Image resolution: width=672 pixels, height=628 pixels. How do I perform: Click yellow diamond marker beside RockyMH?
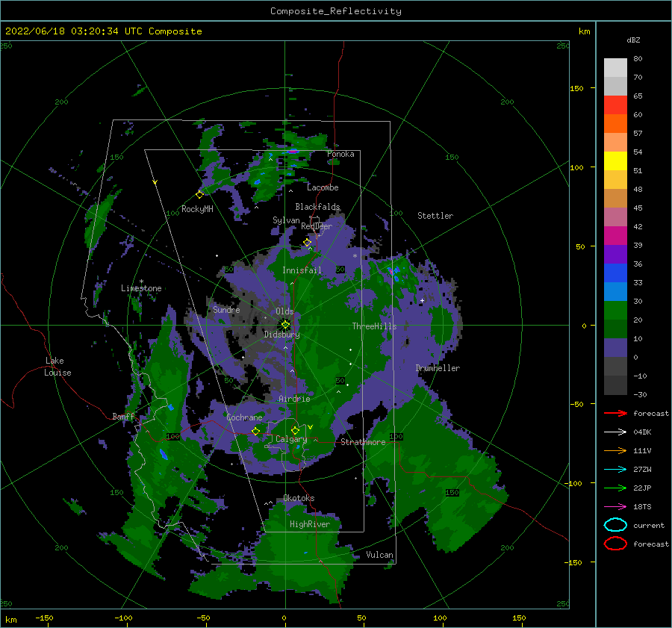[x=199, y=195]
